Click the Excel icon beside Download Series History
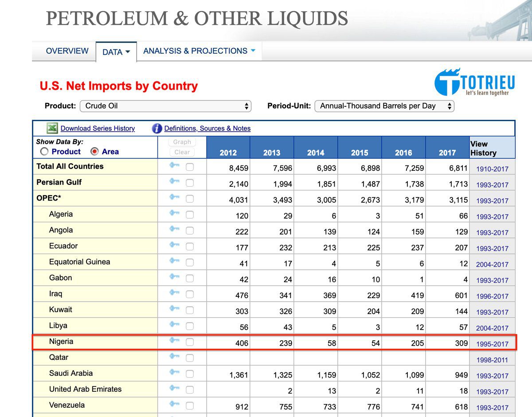This screenshot has height=417, width=532. pos(52,128)
